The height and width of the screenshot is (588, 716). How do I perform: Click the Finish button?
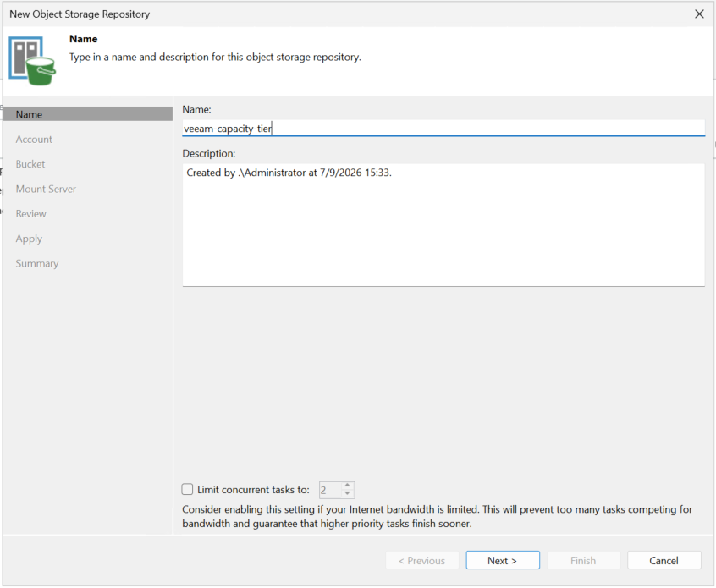[x=583, y=560]
